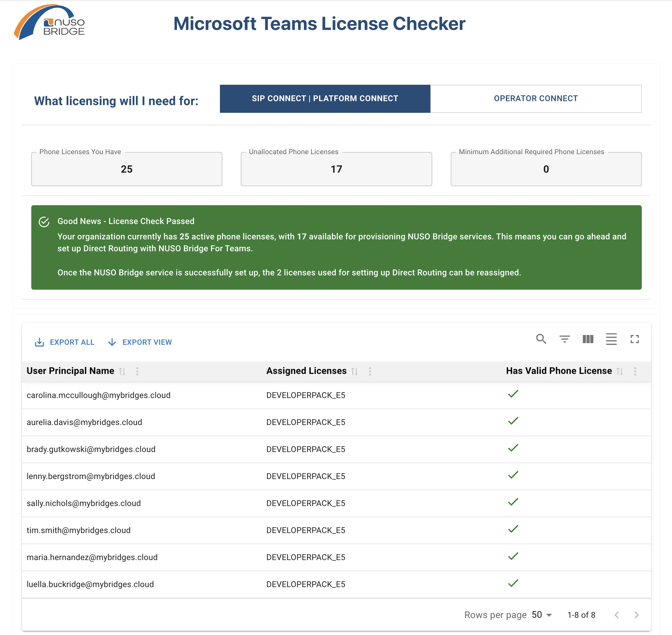Click carolina.mccullough@mybridges.cloud cell
This screenshot has width=672, height=635.
[x=99, y=395]
